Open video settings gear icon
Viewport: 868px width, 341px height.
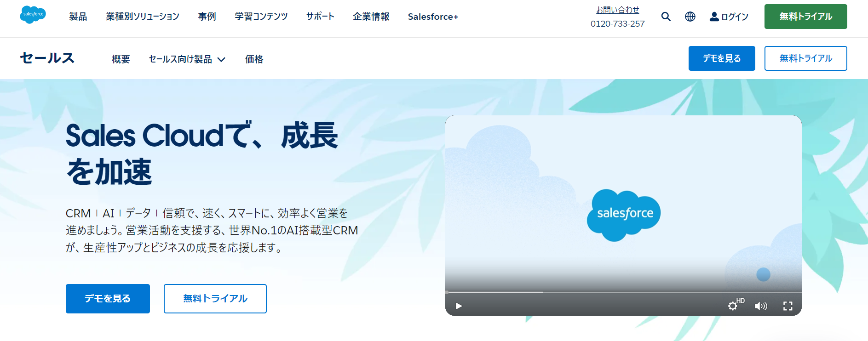click(x=733, y=306)
